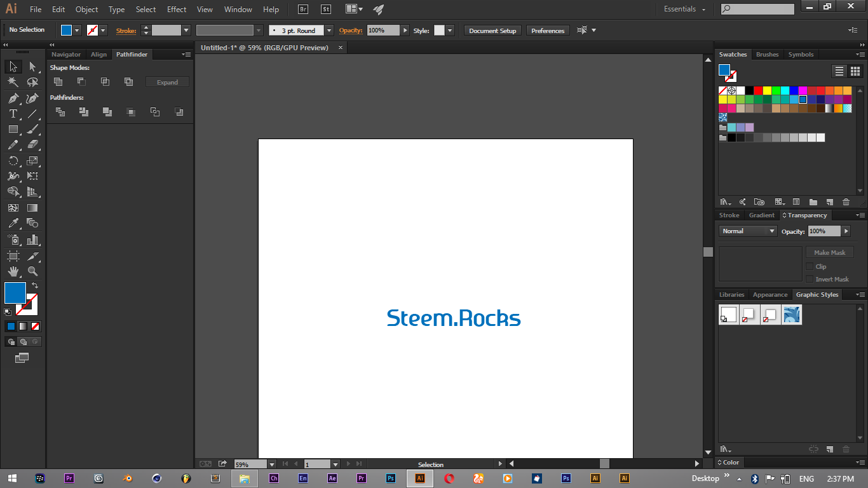Viewport: 868px width, 488px height.
Task: Open the 3 pt. Round brush dropdown
Action: coord(329,30)
